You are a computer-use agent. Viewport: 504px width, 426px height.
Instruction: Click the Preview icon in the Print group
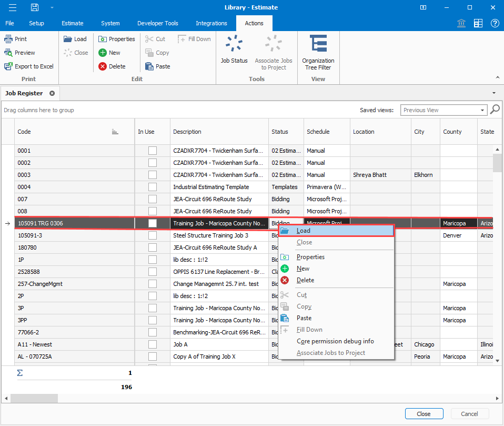(x=9, y=53)
